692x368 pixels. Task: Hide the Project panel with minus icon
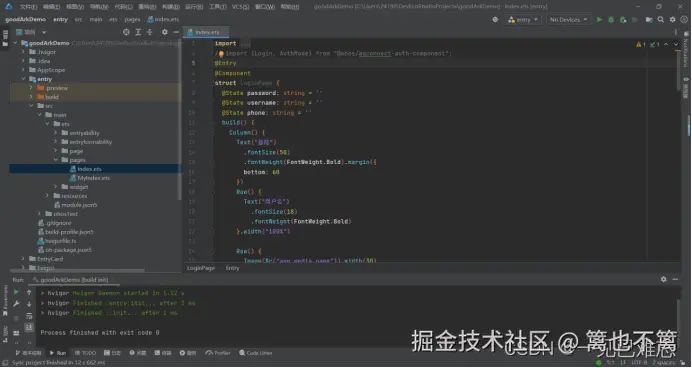(x=176, y=32)
